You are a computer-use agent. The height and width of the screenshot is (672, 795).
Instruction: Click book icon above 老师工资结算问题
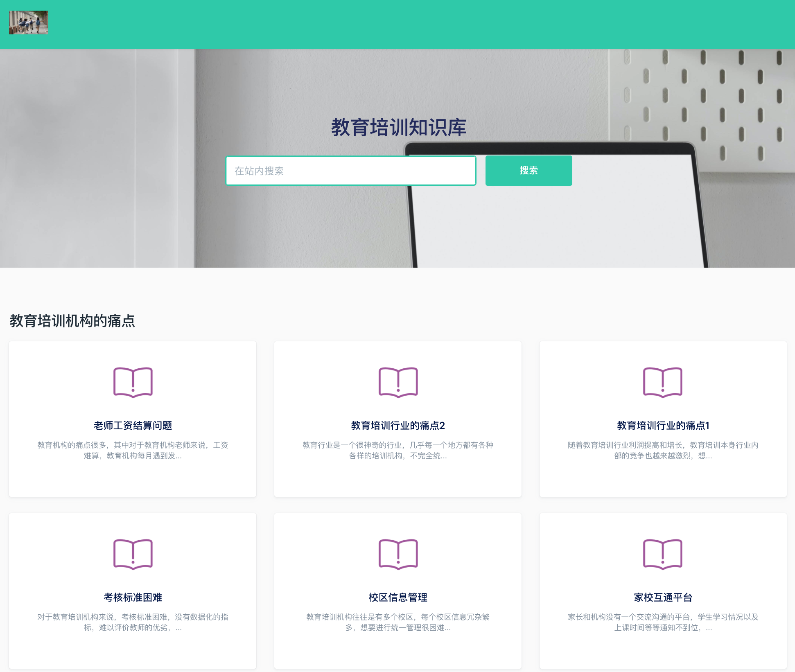point(133,382)
